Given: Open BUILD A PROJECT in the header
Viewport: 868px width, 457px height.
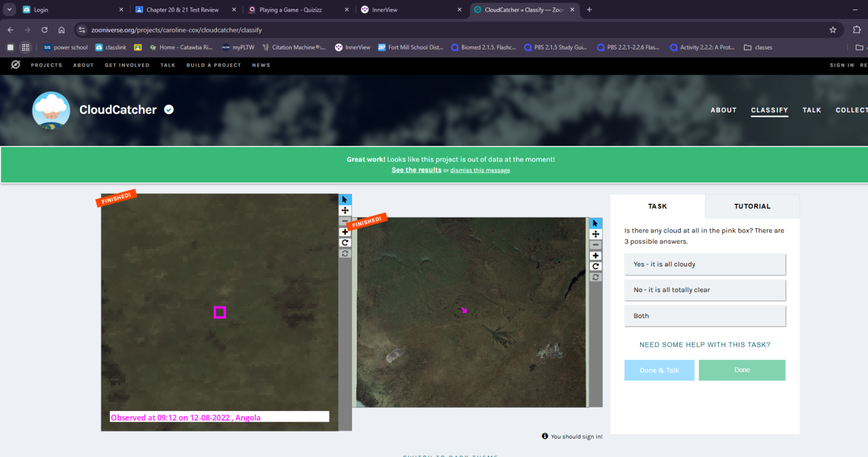Looking at the screenshot, I should pos(214,65).
